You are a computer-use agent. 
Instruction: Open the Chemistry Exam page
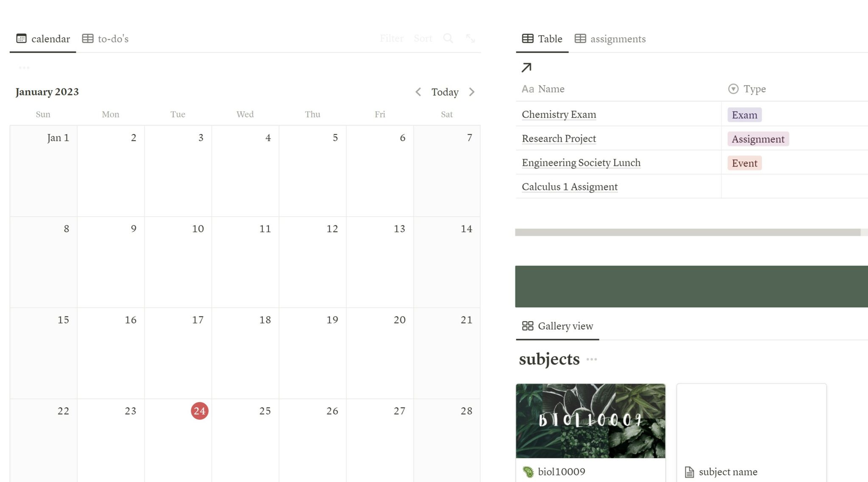pyautogui.click(x=559, y=114)
